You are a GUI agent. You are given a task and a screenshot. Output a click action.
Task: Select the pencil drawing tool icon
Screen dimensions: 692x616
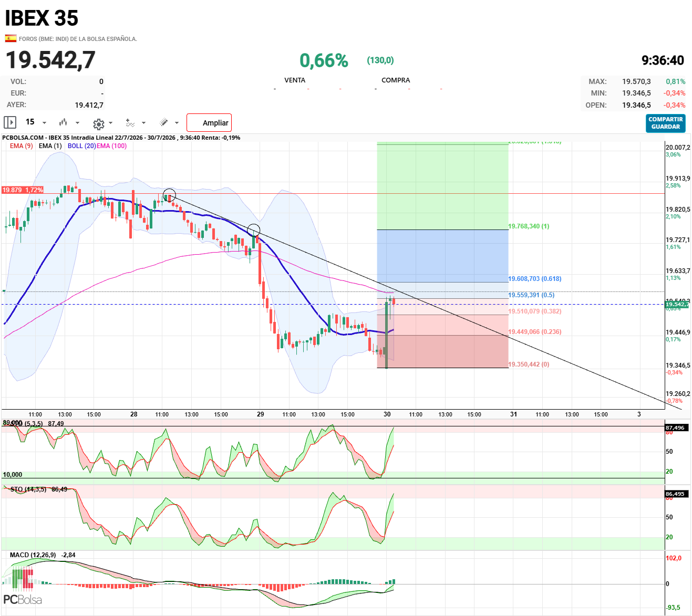tap(164, 122)
